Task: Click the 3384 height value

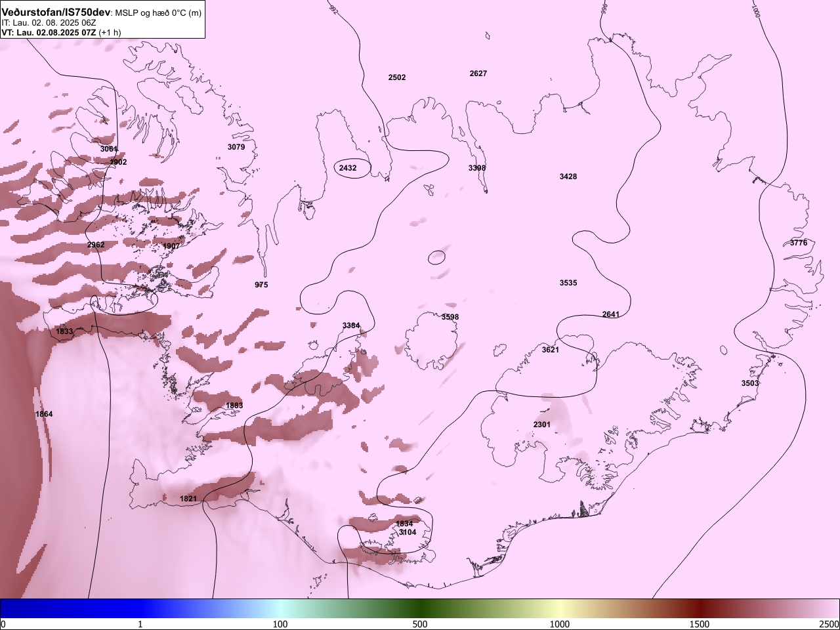Action: pyautogui.click(x=351, y=325)
